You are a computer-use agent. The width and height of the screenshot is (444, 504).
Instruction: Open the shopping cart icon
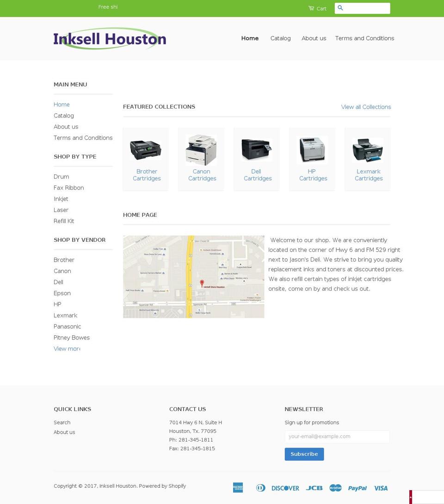pyautogui.click(x=311, y=8)
